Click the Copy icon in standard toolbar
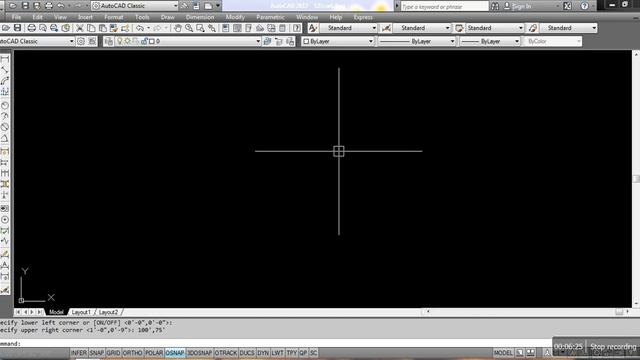This screenshot has height=360, width=640. click(x=91, y=28)
